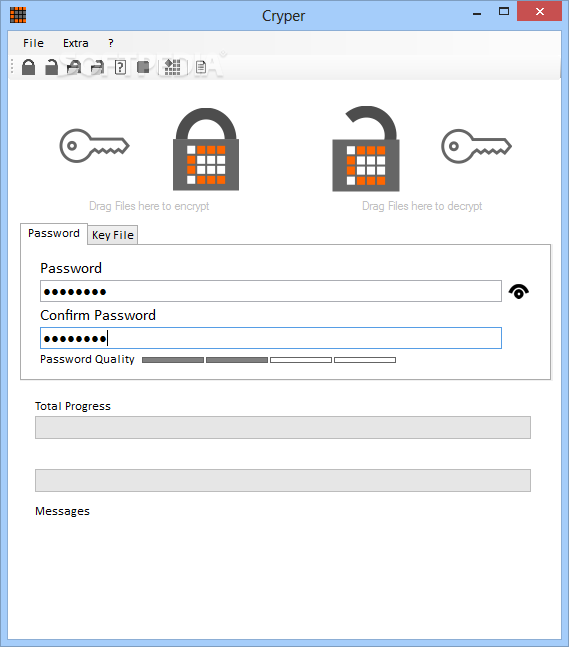Image resolution: width=569 pixels, height=647 pixels.
Task: Click the large closed padlock encrypt image
Action: click(x=206, y=149)
